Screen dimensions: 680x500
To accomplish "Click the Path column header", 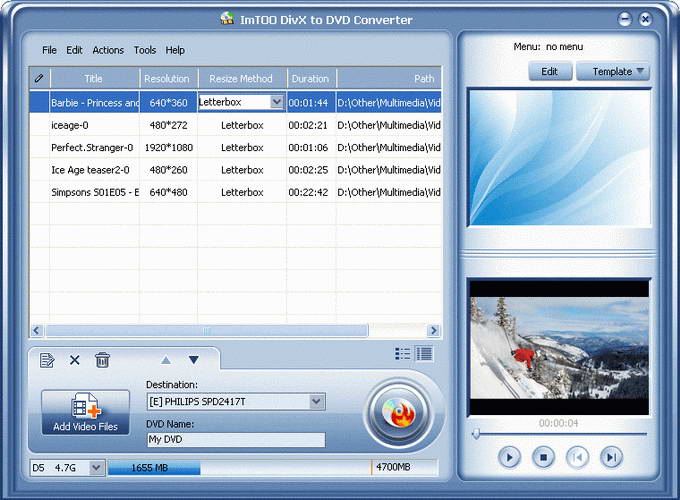I will point(389,78).
